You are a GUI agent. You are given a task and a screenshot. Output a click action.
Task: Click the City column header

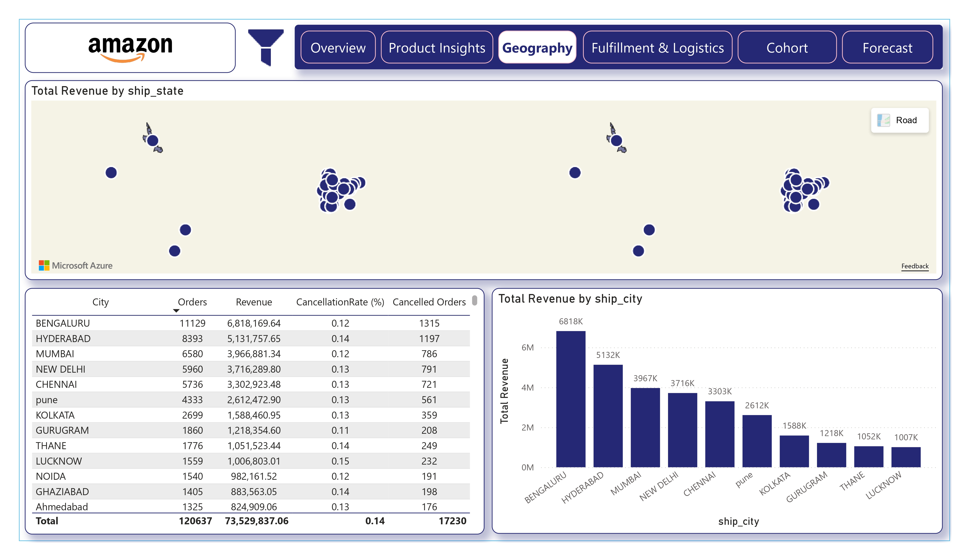tap(100, 302)
